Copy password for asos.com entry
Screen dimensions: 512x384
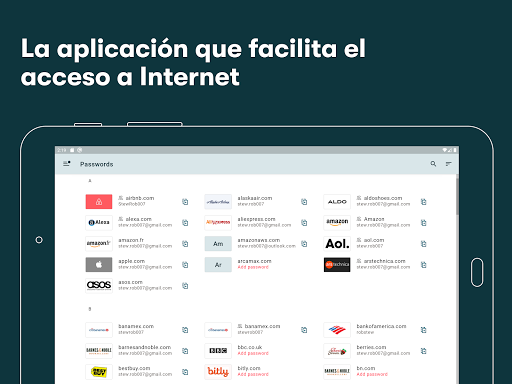coord(185,286)
